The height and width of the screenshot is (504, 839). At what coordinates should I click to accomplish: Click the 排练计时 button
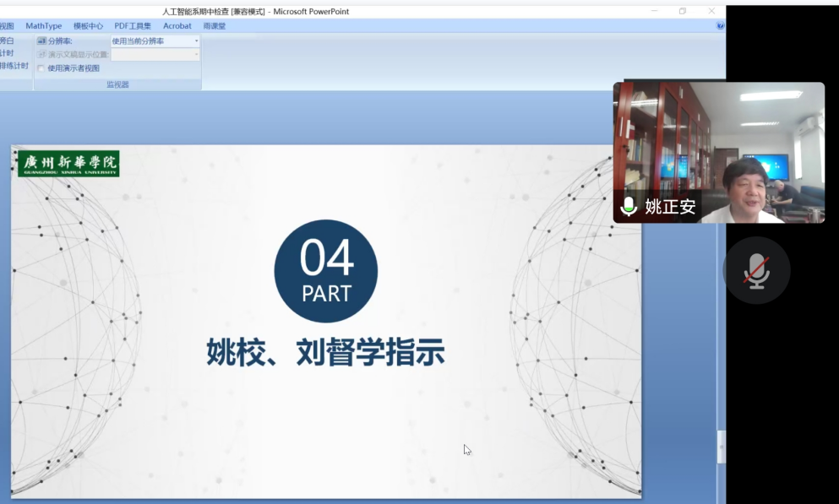coord(14,66)
